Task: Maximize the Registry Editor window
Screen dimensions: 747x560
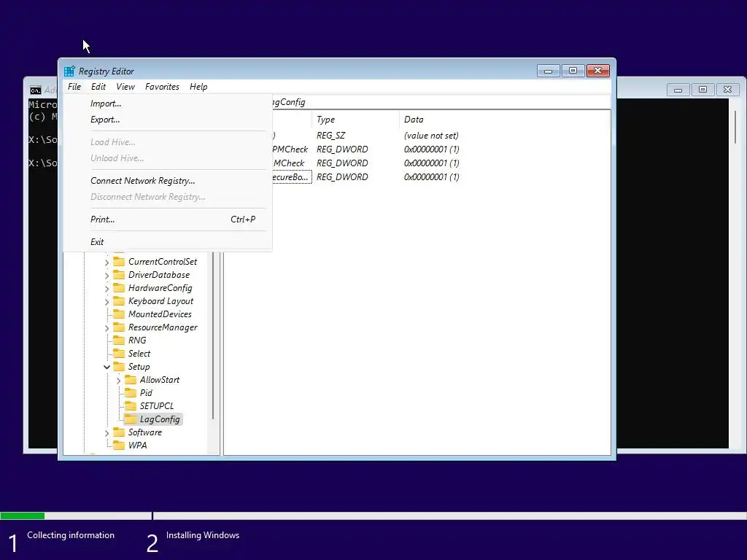Action: tap(573, 71)
